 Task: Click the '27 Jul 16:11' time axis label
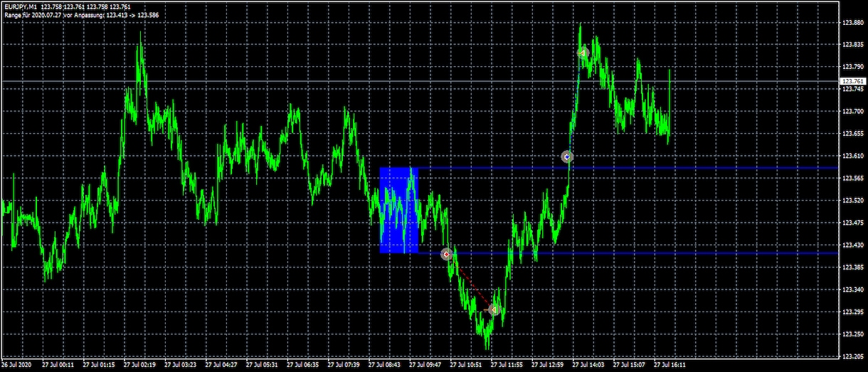670,364
